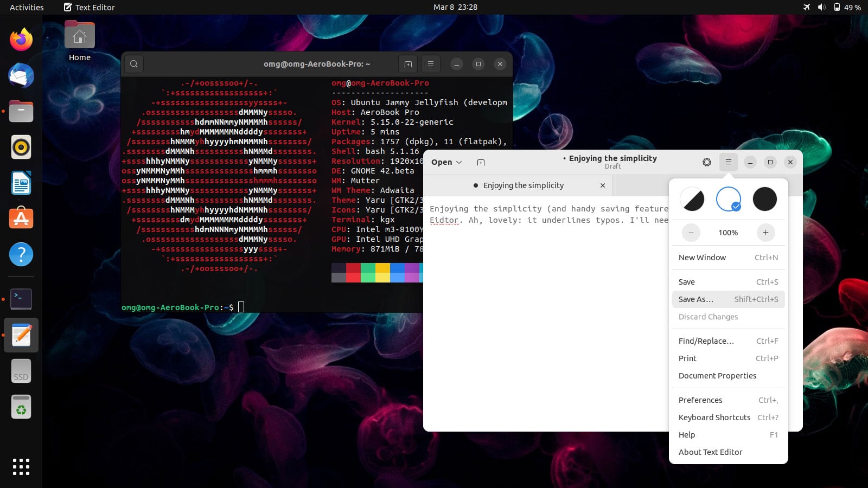This screenshot has width=868, height=488.
Task: Close the Enjoying the simplicity tab
Action: coord(602,185)
